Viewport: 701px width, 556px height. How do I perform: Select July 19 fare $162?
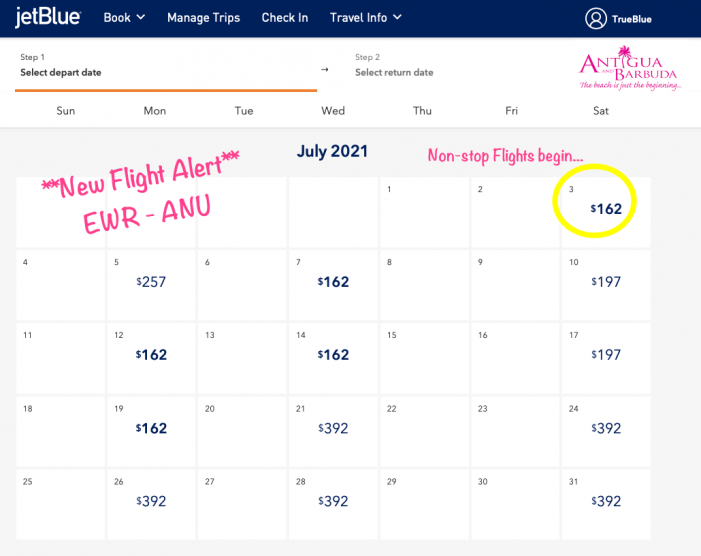[x=152, y=428]
